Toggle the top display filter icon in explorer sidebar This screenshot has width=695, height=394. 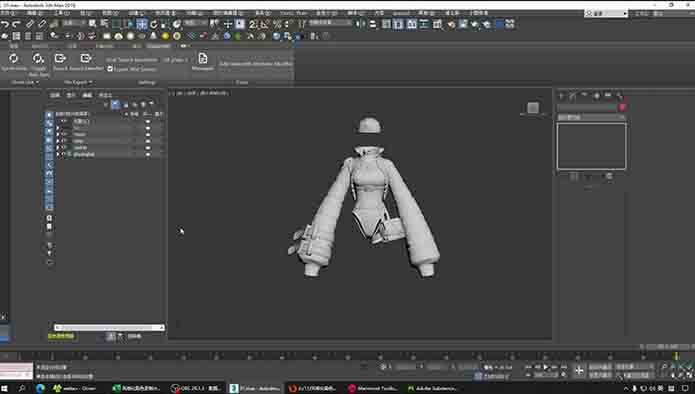coord(49,115)
